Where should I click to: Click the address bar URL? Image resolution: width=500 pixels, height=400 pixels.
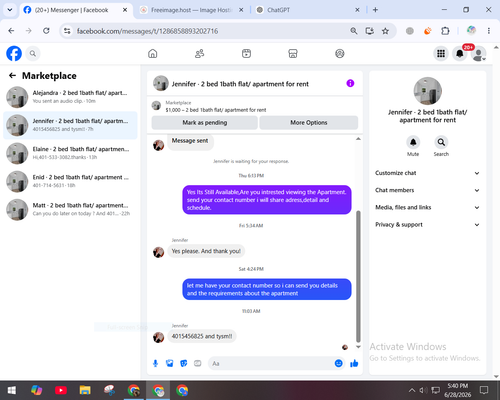147,31
